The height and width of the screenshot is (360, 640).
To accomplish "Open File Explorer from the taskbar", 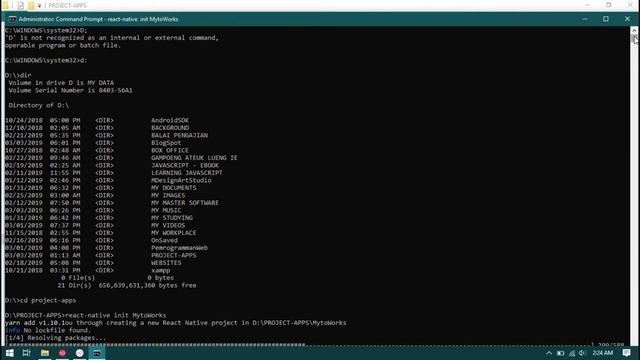I will pos(44,353).
